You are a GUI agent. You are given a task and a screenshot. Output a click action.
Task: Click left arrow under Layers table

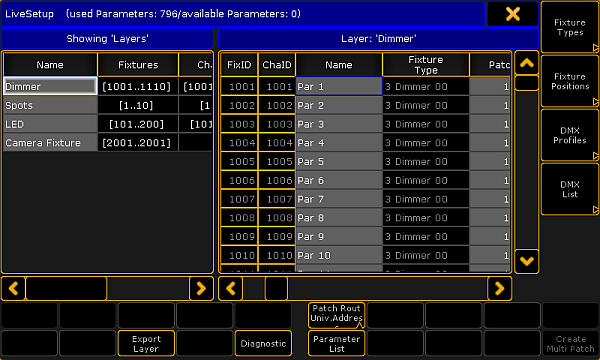coord(13,288)
